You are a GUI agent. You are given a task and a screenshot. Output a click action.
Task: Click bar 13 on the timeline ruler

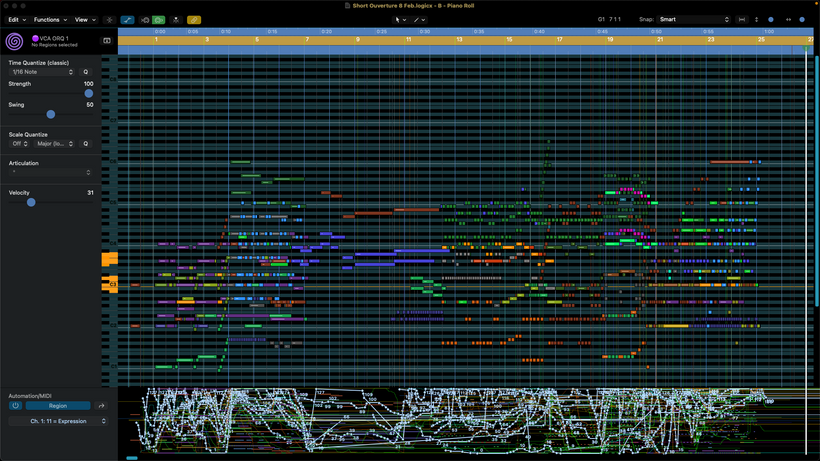pos(460,40)
